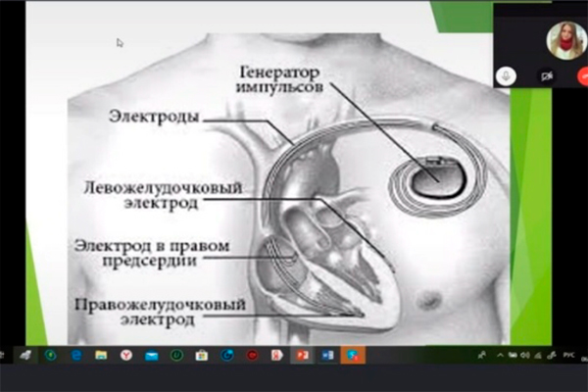Open Microsoft Edge from the taskbar
Viewport: 588px width, 392px height.
click(x=75, y=354)
